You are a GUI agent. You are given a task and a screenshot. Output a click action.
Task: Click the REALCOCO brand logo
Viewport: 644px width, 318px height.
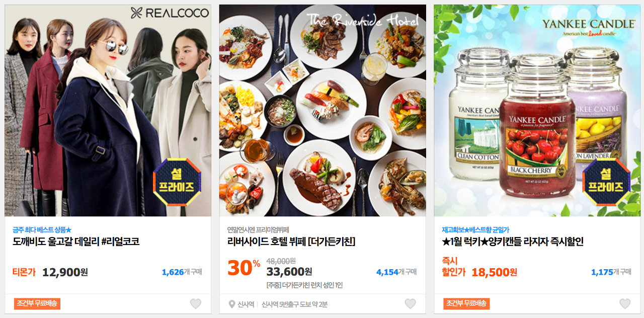169,13
